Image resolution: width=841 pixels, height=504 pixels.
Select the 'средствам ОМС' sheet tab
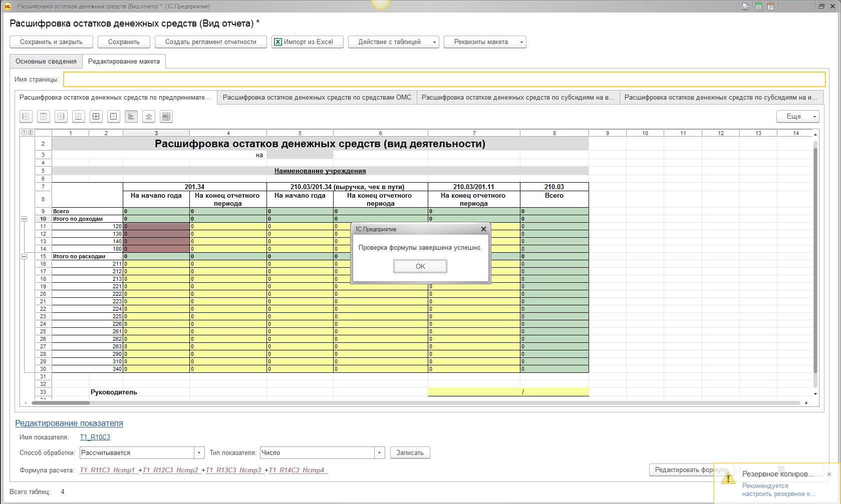point(317,98)
